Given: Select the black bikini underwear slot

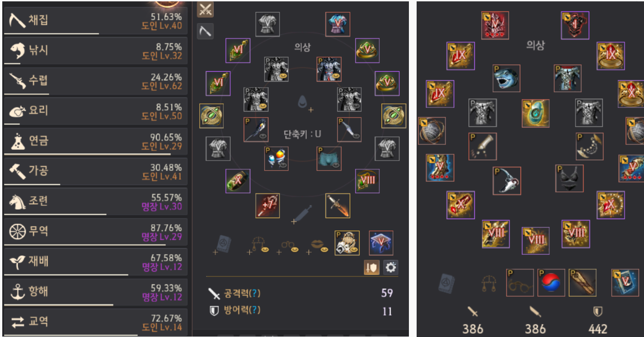Looking at the screenshot, I should point(569,178).
